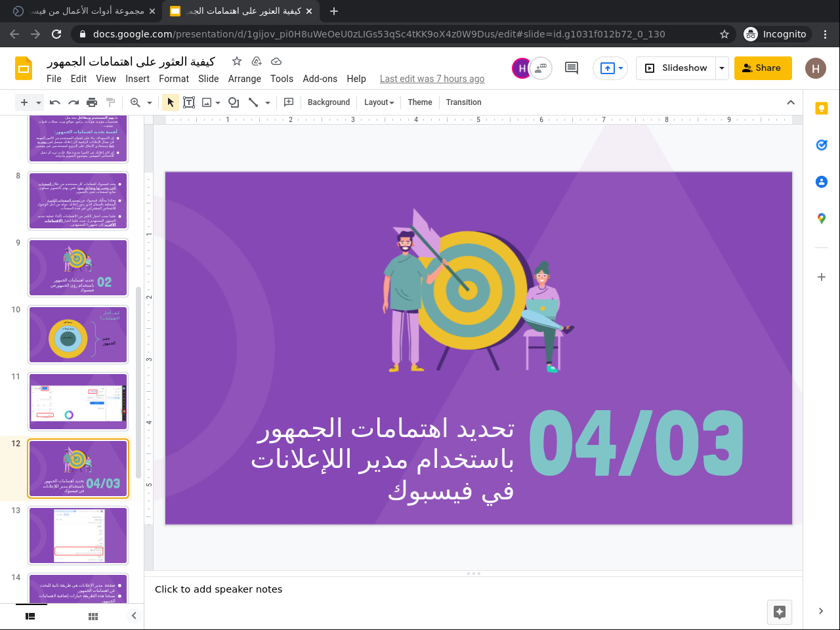Print the presentation
Viewport: 840px width, 630px height.
point(92,102)
